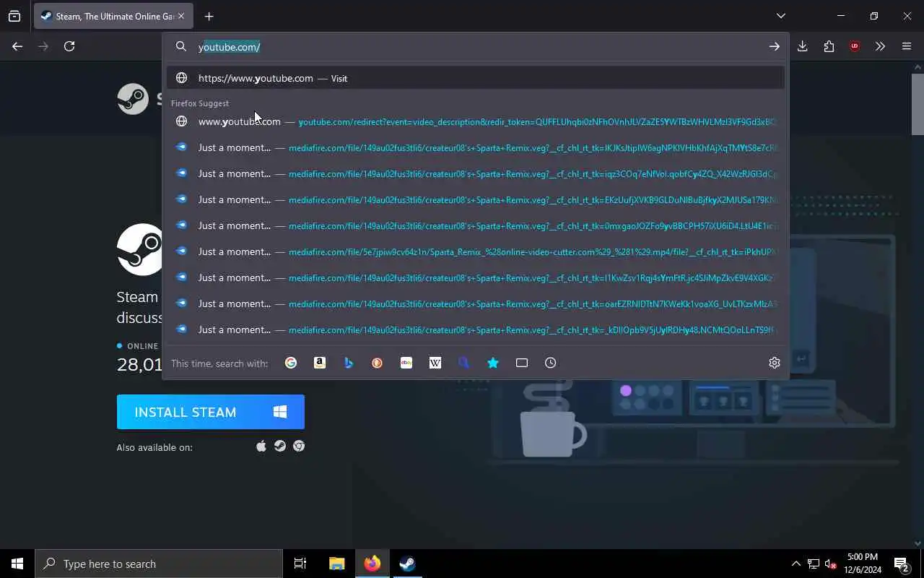
Task: Open the 5:00 PM clock and calendar
Action: point(863,564)
